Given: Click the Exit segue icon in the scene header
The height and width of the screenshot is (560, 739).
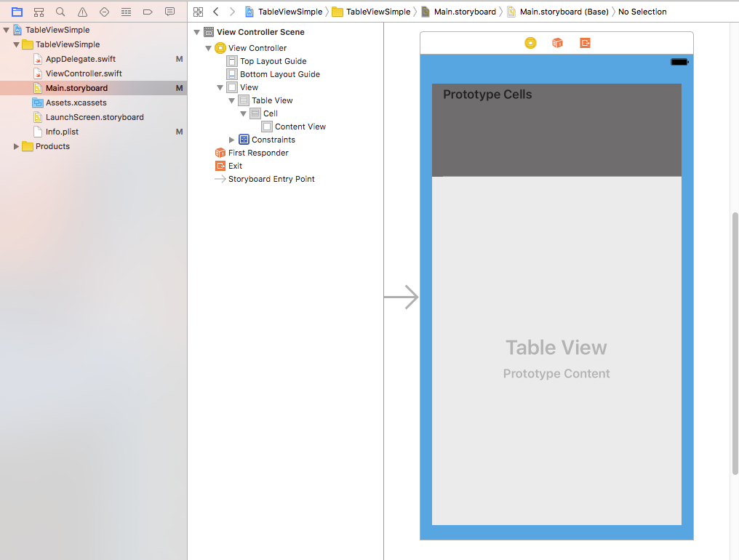Looking at the screenshot, I should (x=585, y=43).
